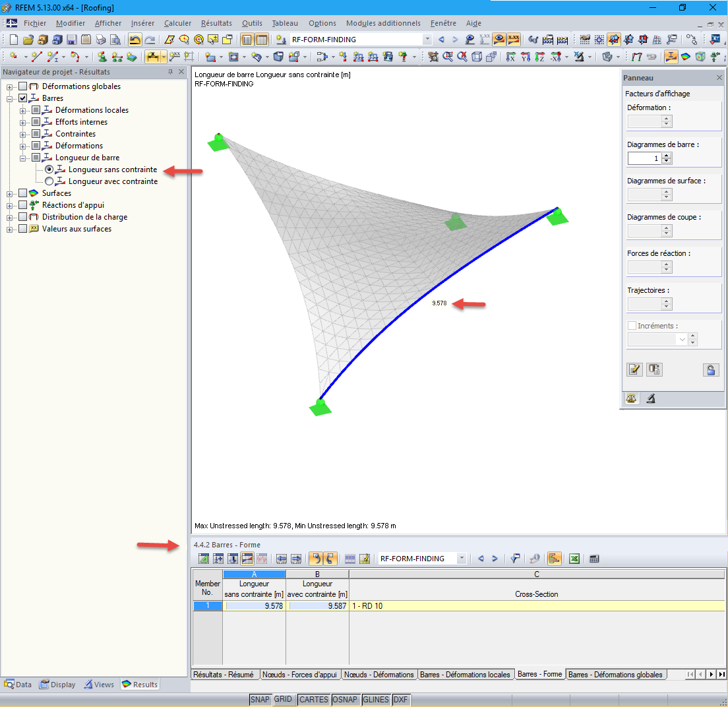Open the top toolbar RF-FORM-FINDING load case dropdown
The image size is (728, 707).
427,40
